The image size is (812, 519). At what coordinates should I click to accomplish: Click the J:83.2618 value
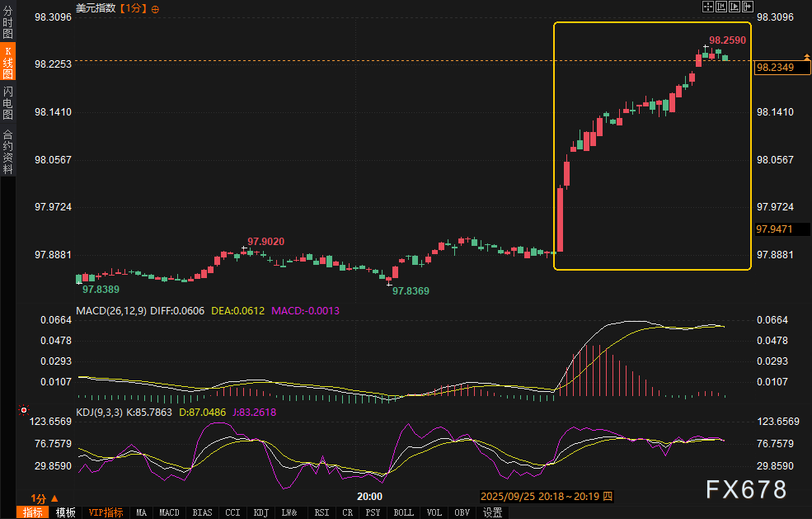click(254, 413)
